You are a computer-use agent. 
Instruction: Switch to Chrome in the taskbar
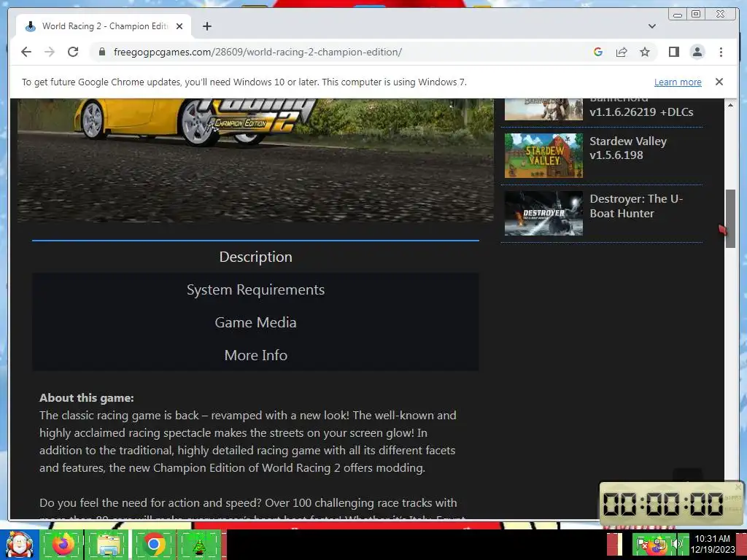pos(153,545)
